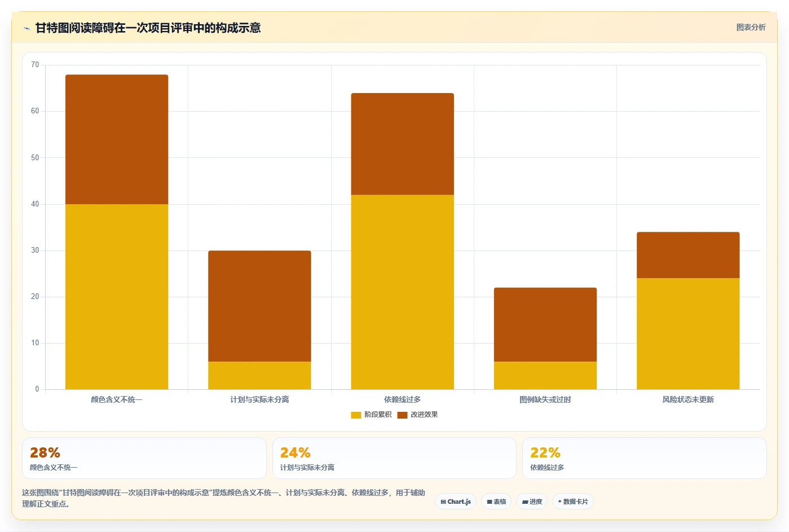Click the 表格 tag
789x532 pixels.
(496, 502)
